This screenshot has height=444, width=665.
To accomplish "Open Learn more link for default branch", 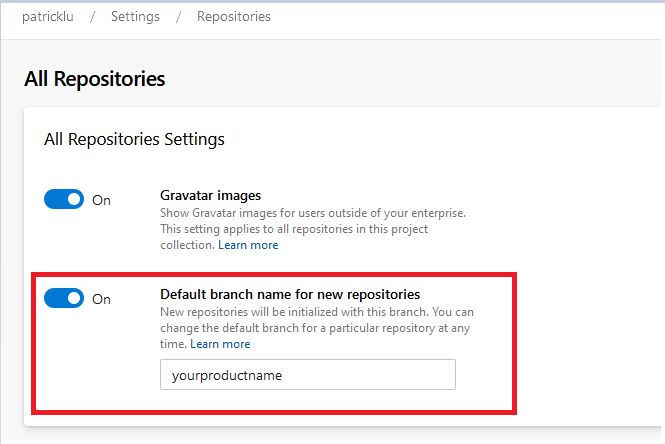I will click(x=220, y=344).
